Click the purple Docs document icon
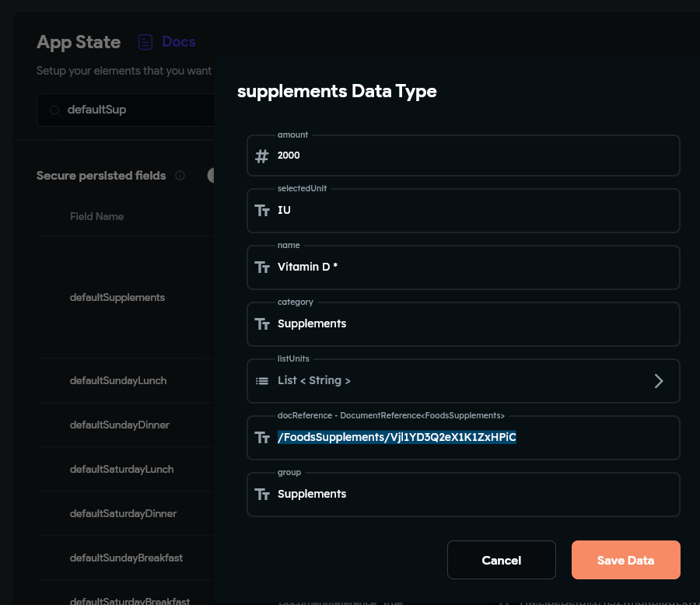This screenshot has height=605, width=700. [145, 42]
